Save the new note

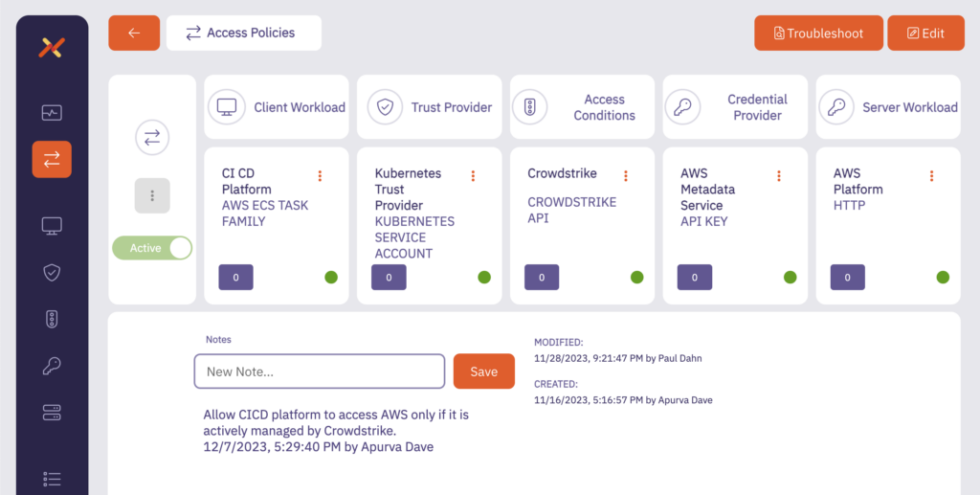coord(483,371)
